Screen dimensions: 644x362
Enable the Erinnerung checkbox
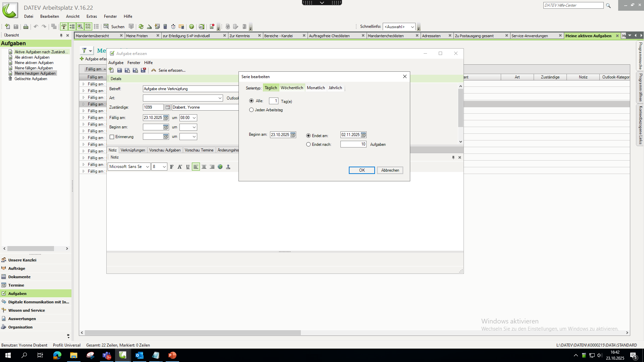pos(112,137)
